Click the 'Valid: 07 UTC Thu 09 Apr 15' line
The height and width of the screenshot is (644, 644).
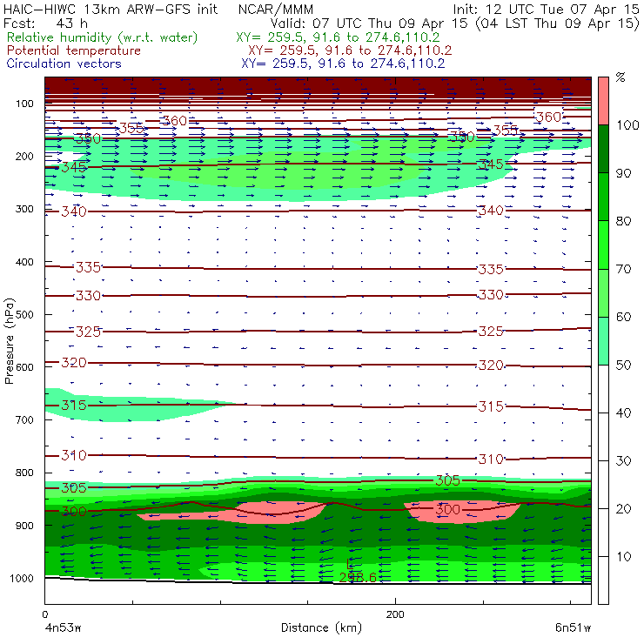[x=369, y=23]
